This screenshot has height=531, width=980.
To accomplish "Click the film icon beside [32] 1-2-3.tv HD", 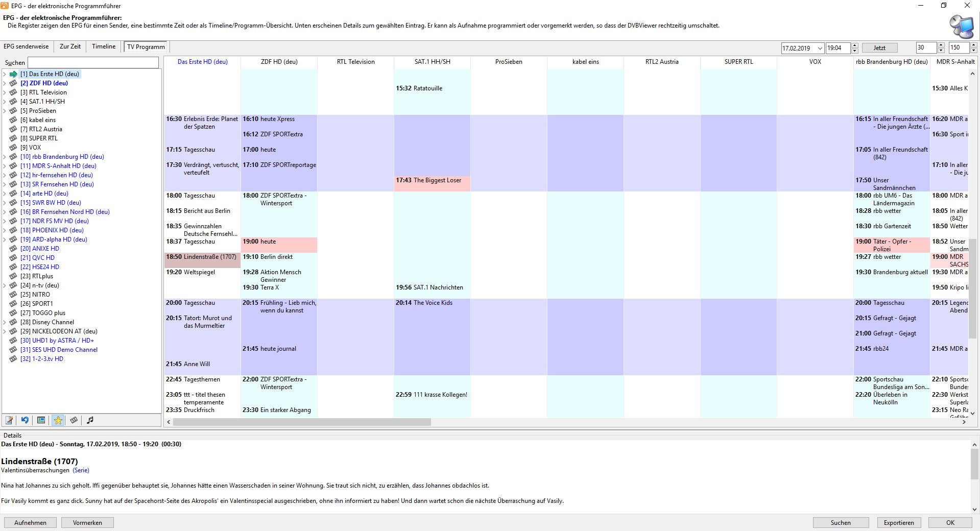I will tap(13, 359).
